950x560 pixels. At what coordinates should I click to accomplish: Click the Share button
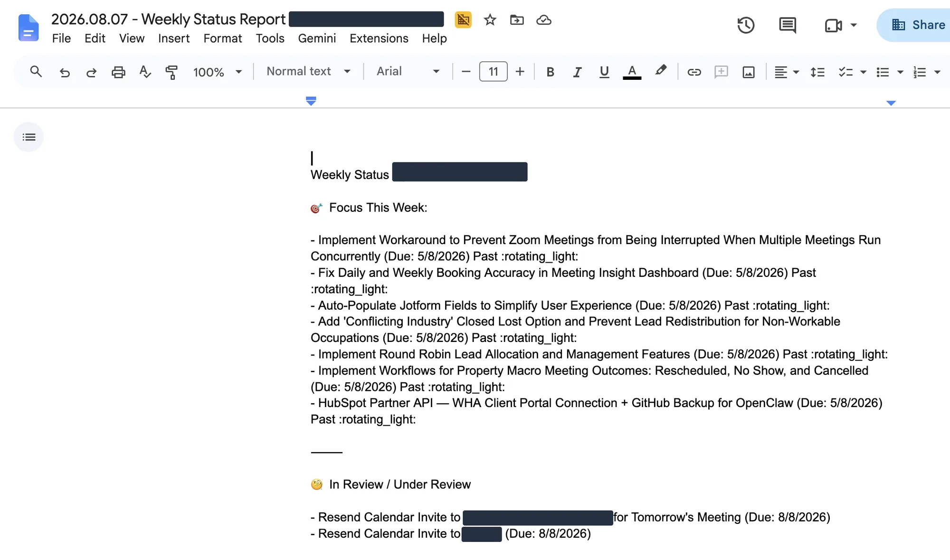pos(914,25)
